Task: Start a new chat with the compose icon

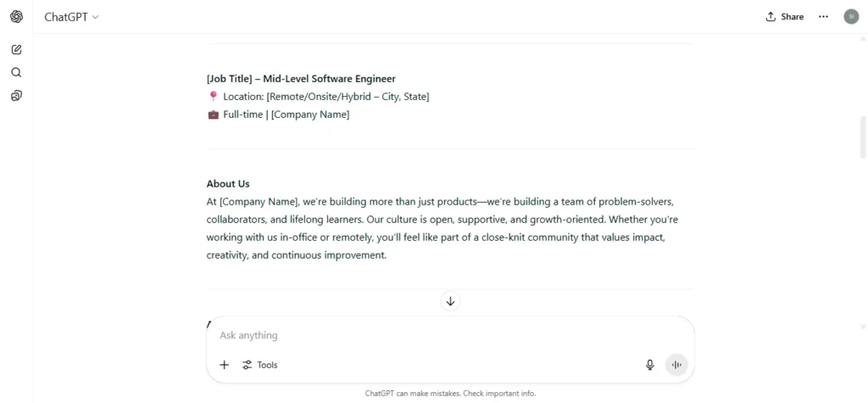Action: 17,49
